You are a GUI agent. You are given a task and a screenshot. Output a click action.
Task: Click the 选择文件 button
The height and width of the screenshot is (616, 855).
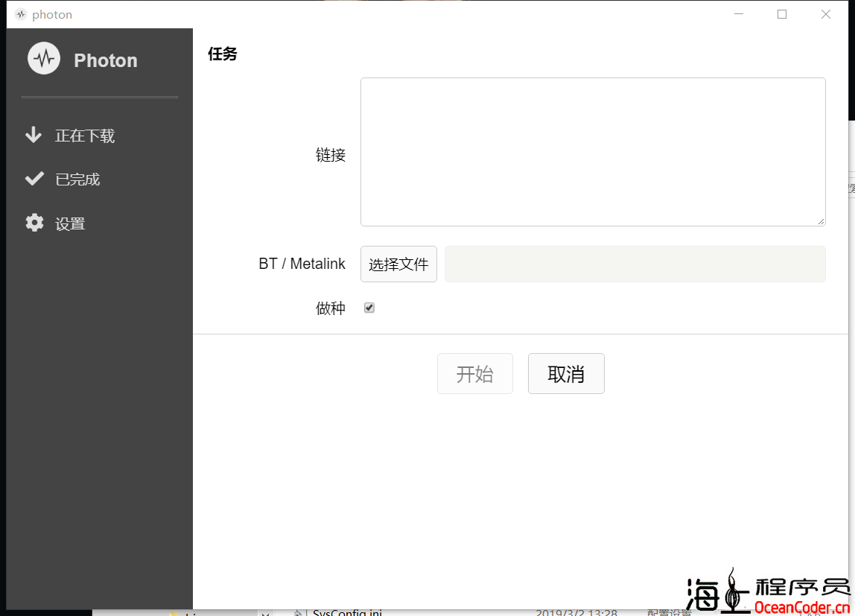coord(398,264)
